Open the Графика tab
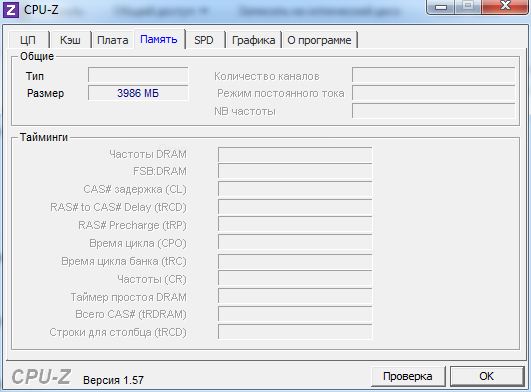 point(253,40)
